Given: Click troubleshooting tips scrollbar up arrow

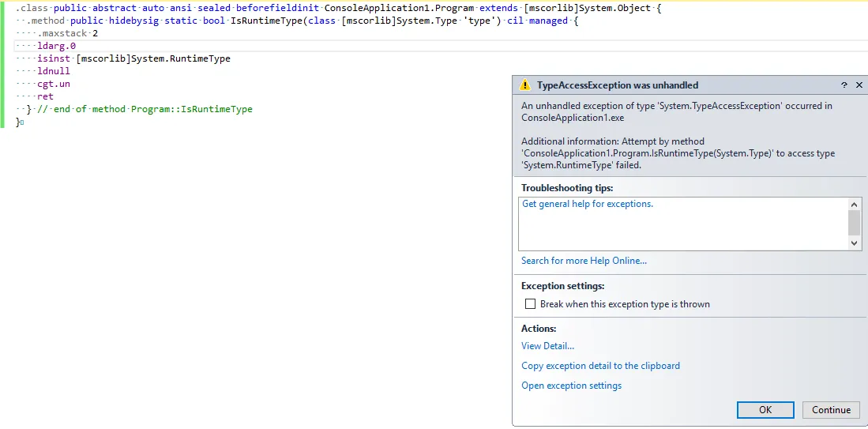Looking at the screenshot, I should coord(854,204).
